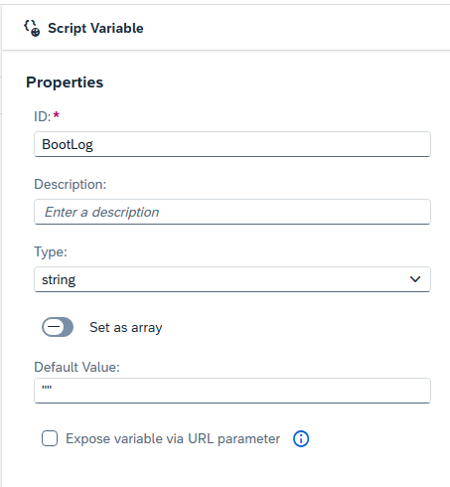This screenshot has width=450, height=487.
Task: Click the chevron arrow in Type field
Action: click(x=415, y=279)
